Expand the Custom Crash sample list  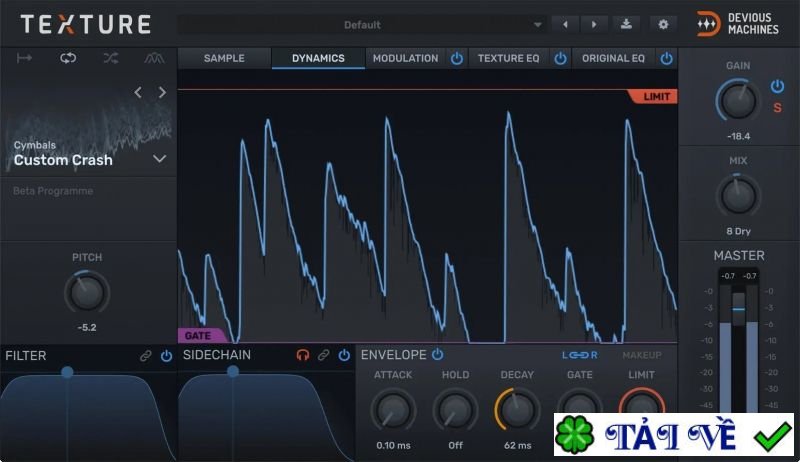pyautogui.click(x=159, y=159)
